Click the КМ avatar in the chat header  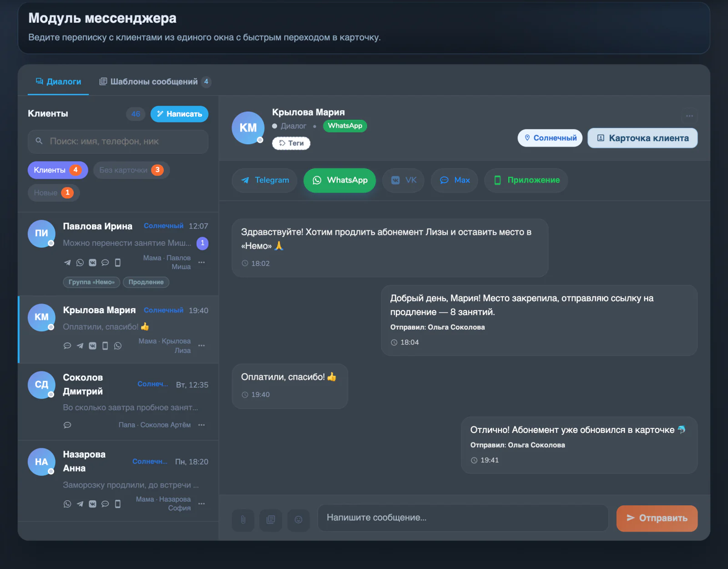(248, 128)
